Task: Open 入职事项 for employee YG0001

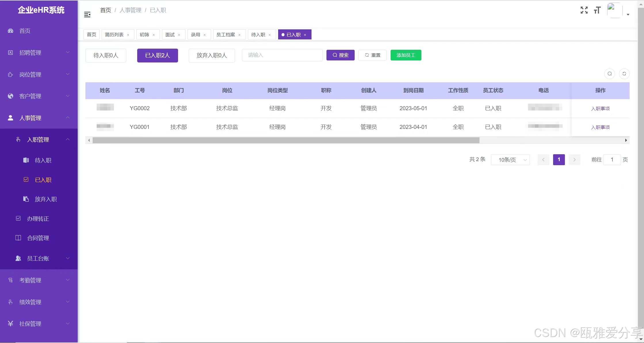Action: pos(600,127)
